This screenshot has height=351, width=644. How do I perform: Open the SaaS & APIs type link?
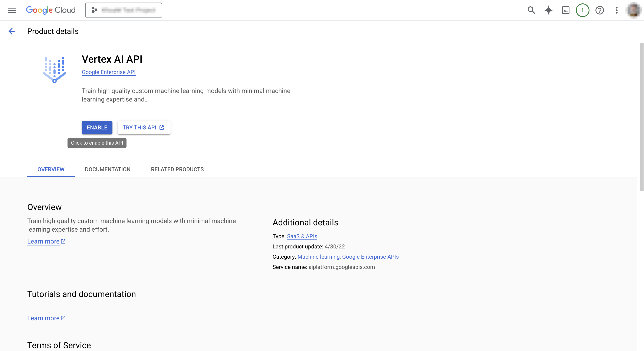(302, 236)
